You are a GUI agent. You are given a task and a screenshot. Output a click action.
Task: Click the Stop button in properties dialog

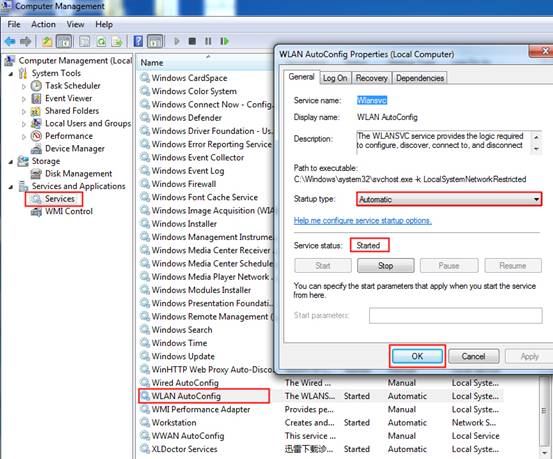pyautogui.click(x=385, y=266)
